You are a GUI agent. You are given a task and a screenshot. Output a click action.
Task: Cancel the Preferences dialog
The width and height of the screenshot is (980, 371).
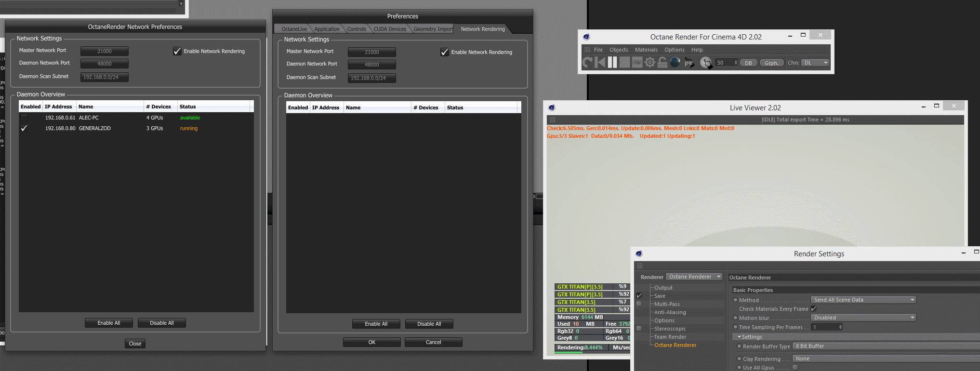(x=434, y=342)
